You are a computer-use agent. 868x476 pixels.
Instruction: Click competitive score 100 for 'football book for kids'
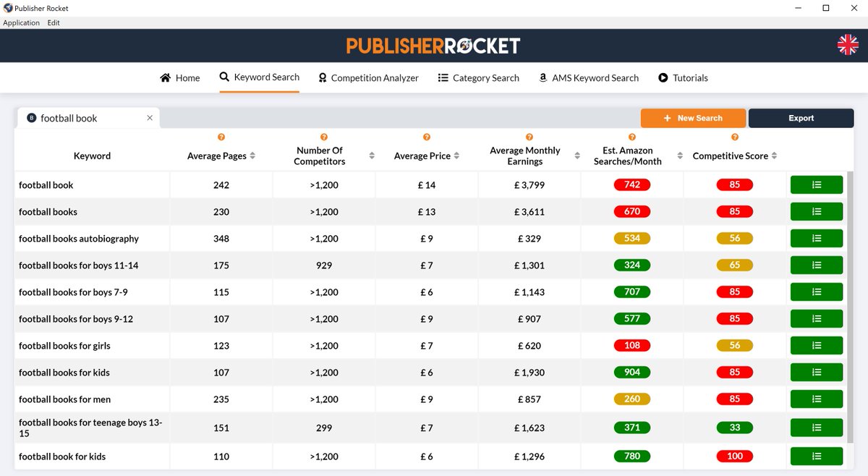(x=735, y=456)
